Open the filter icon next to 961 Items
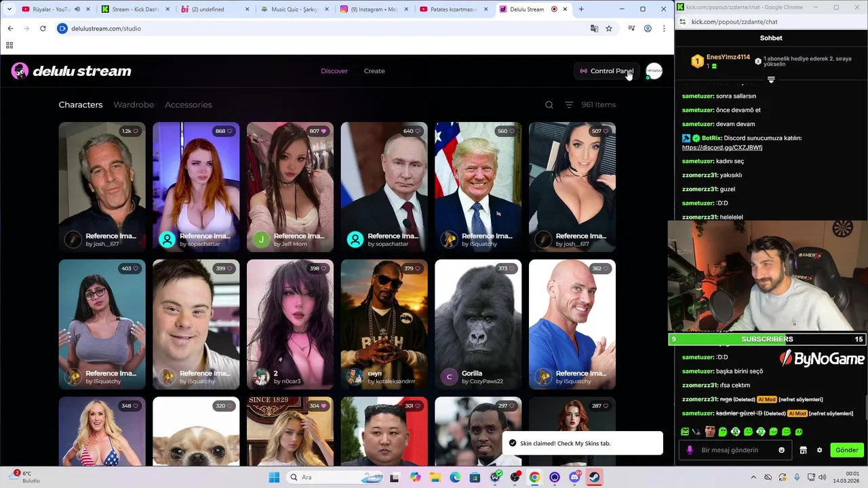The height and width of the screenshot is (488, 868). click(x=569, y=104)
